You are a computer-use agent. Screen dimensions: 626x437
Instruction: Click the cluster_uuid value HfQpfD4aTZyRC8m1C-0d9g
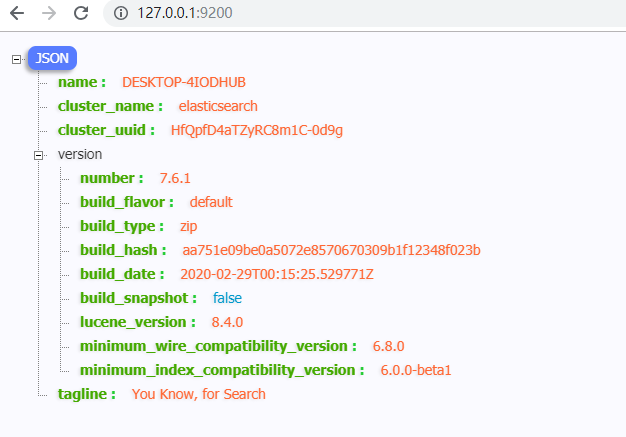point(257,131)
